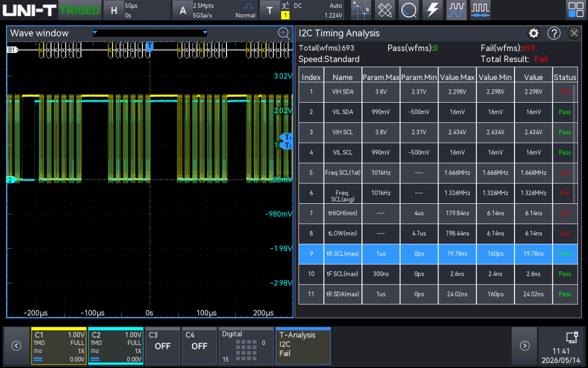The width and height of the screenshot is (588, 368).
Task: Open the digital bus decode icon
Action: coord(480,10)
